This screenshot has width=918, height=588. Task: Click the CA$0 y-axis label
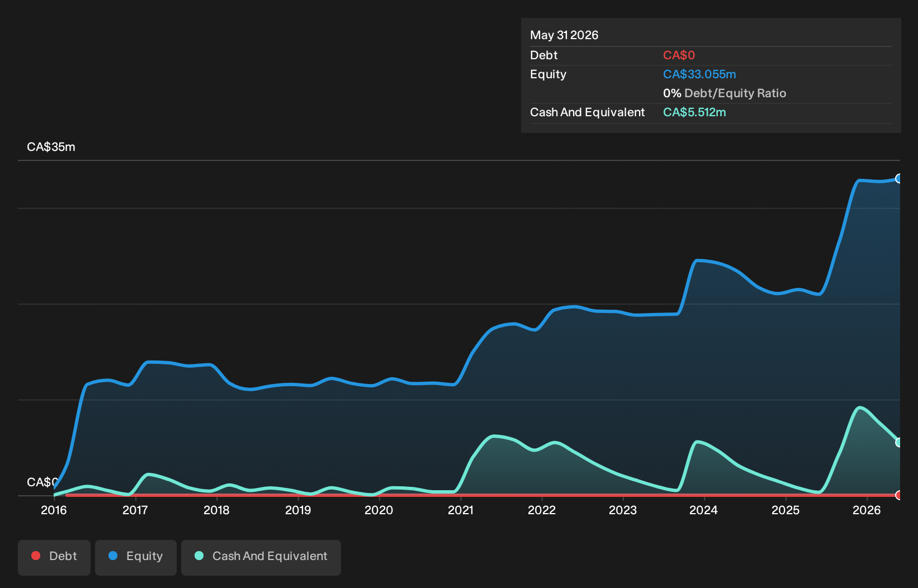point(42,482)
